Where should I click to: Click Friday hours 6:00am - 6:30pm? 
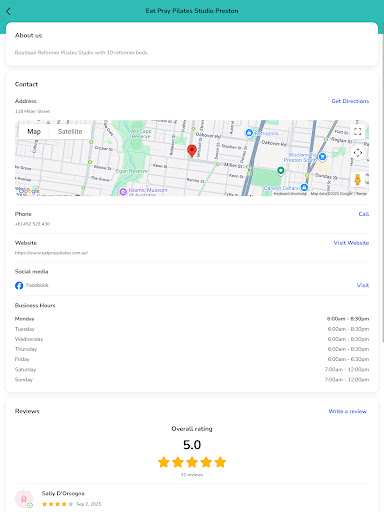(x=348, y=359)
